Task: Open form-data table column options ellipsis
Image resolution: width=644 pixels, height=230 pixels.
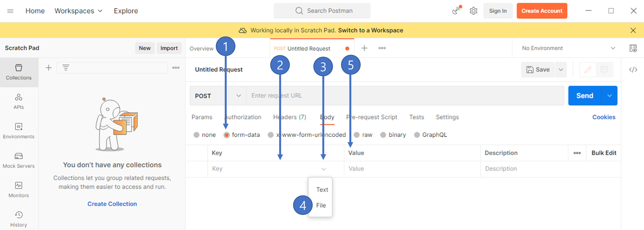Action: pos(577,153)
